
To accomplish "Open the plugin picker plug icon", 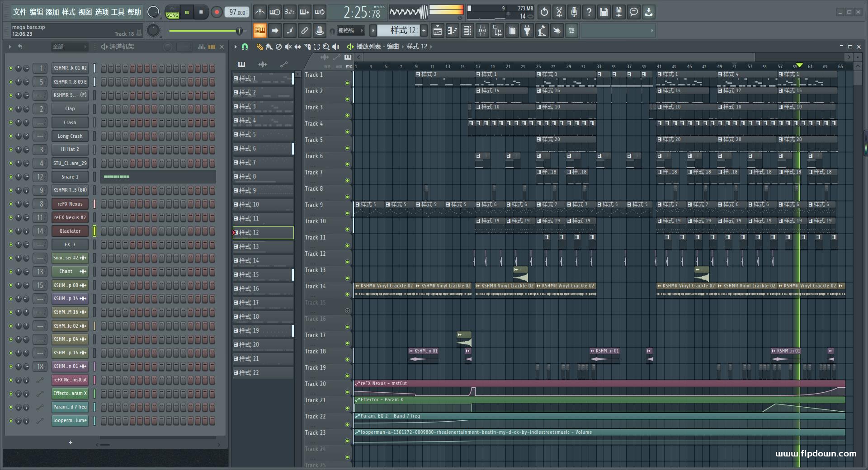I will click(527, 31).
